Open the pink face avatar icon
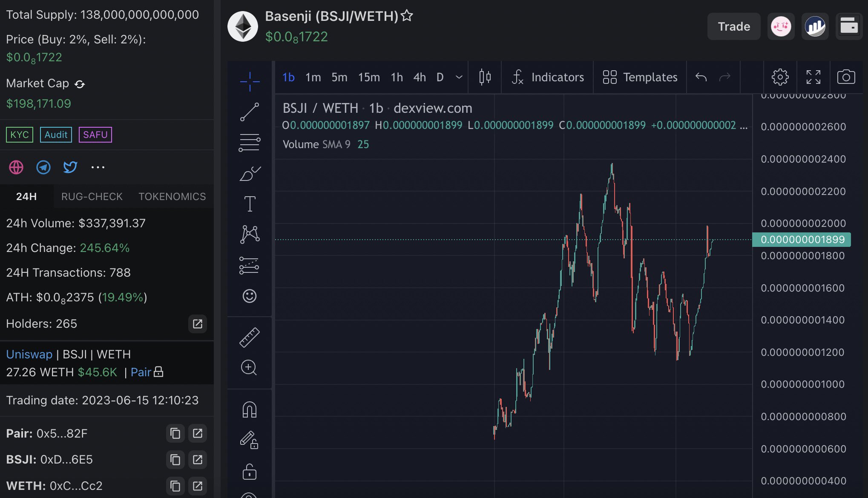868x498 pixels. 781,26
